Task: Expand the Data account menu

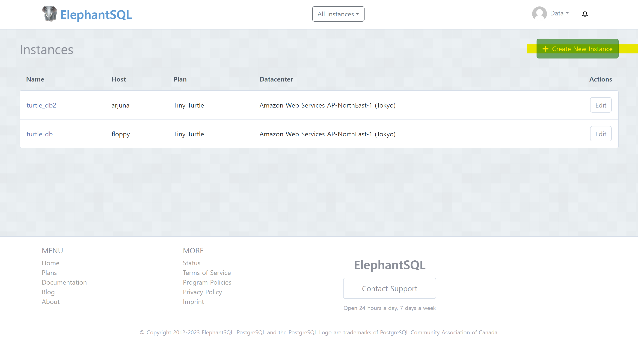Action: [x=559, y=13]
